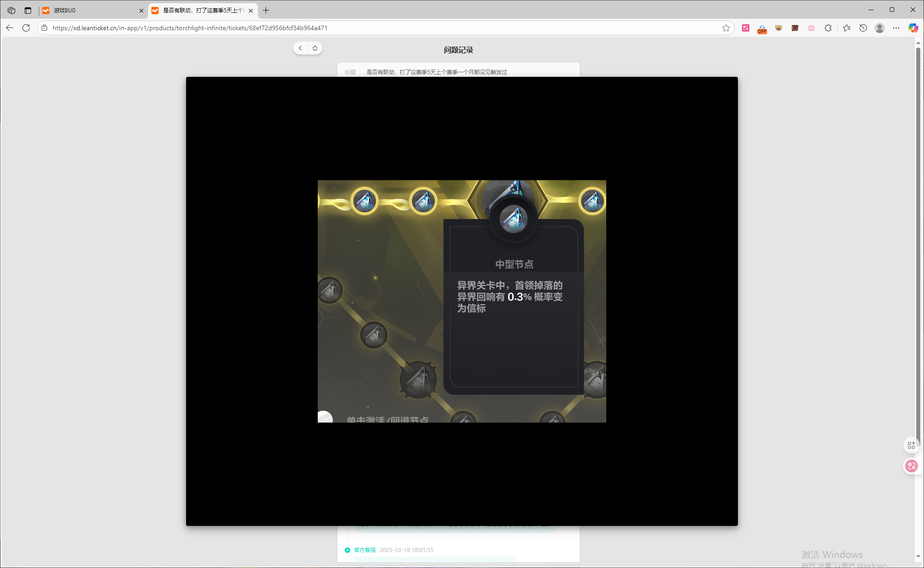Image resolution: width=924 pixels, height=568 pixels.
Task: Toggle the extension showing the OFF badge
Action: (x=762, y=28)
